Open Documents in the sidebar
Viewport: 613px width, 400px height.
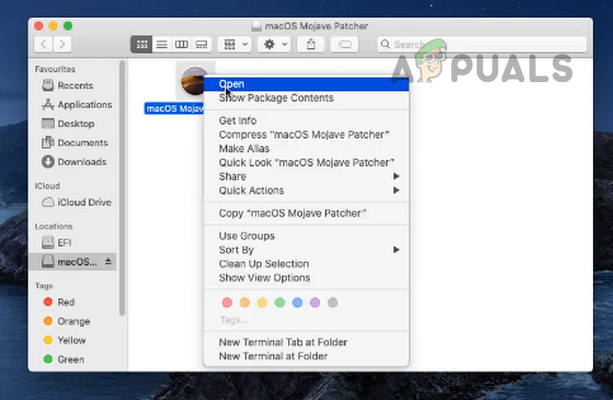(75, 143)
